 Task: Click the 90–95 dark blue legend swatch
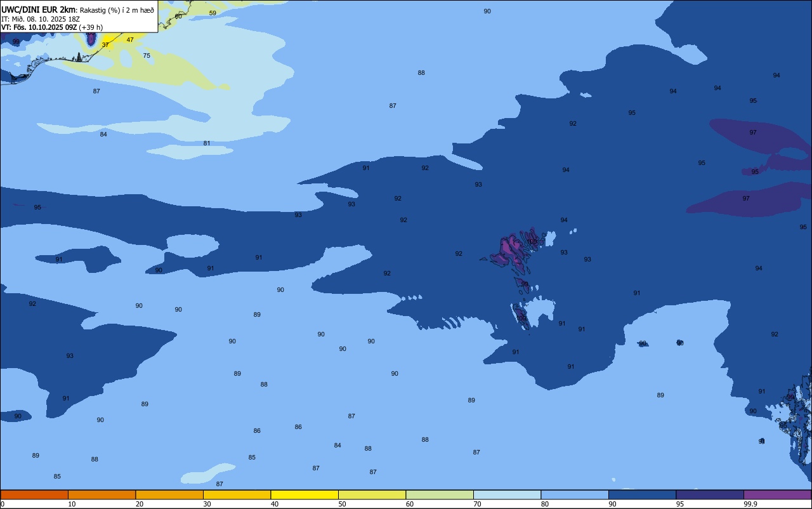[642, 494]
